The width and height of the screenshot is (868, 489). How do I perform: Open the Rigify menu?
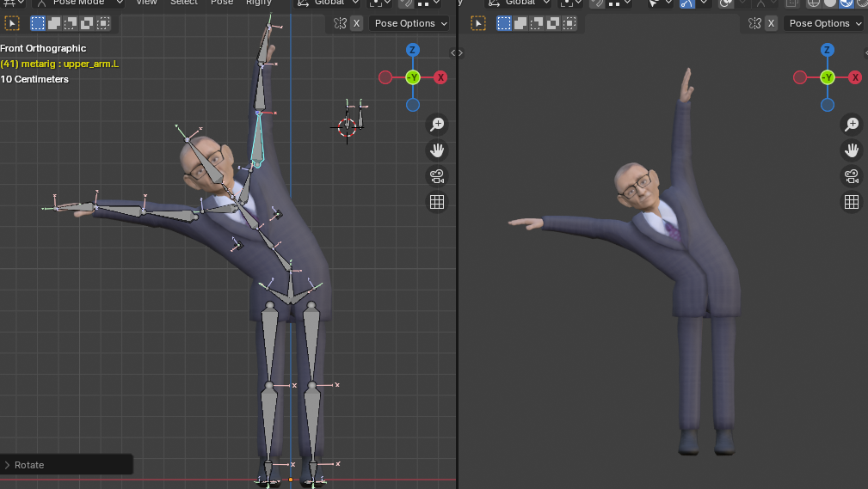point(259,3)
